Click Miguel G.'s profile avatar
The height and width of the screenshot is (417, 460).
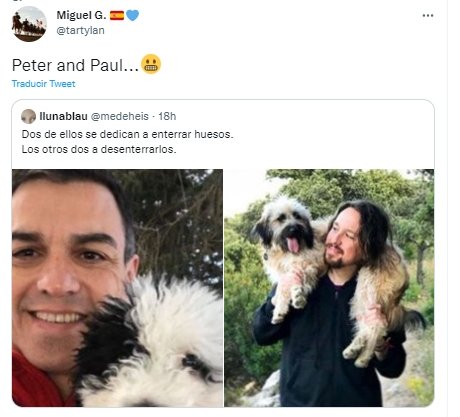(x=29, y=24)
